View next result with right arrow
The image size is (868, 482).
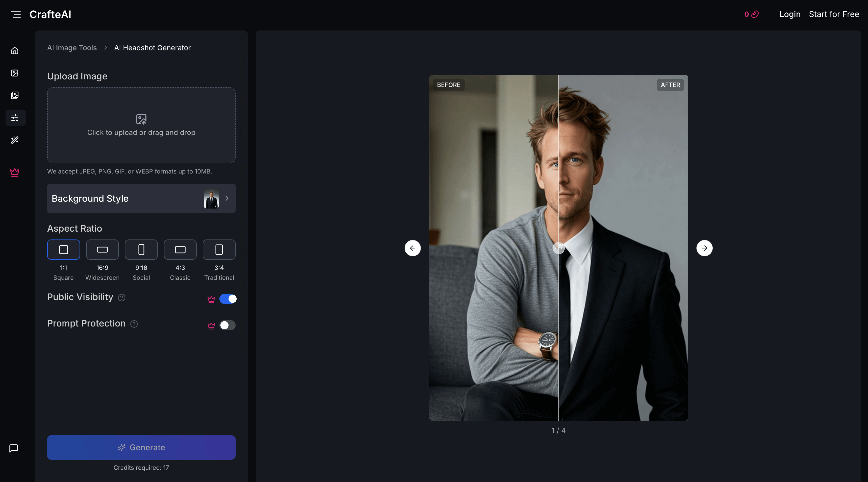pos(704,248)
